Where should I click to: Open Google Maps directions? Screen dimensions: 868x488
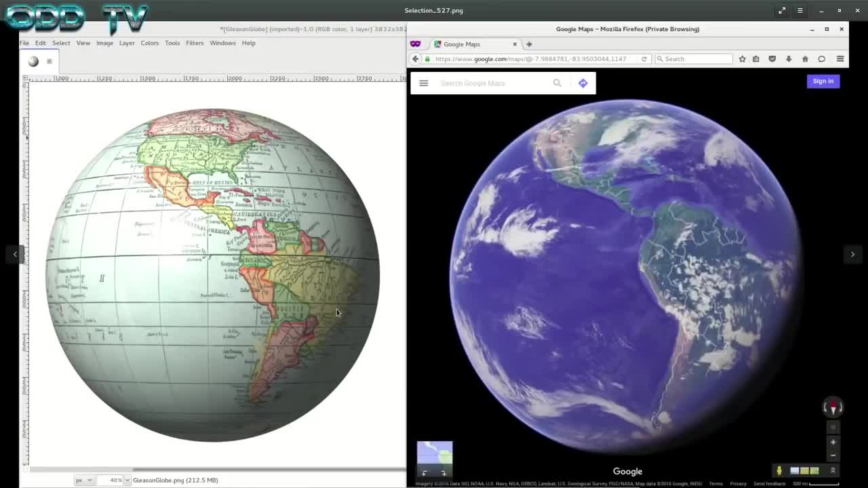pyautogui.click(x=583, y=83)
